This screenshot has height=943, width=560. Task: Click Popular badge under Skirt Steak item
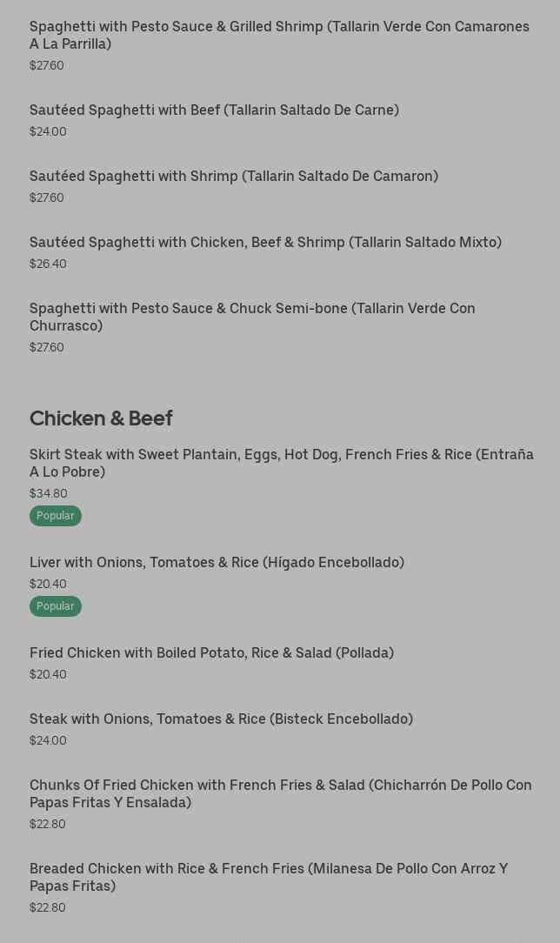point(56,516)
